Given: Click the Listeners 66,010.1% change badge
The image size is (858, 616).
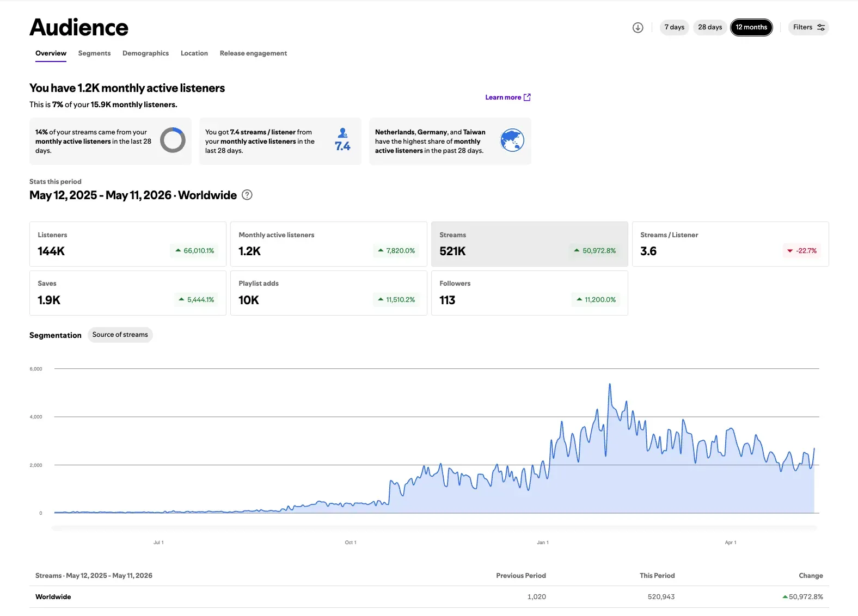Looking at the screenshot, I should tap(195, 251).
